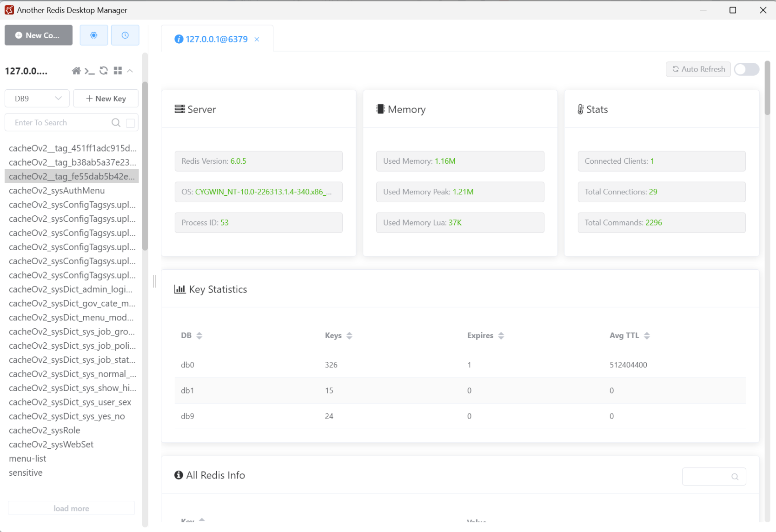Click the Process ID: 53 field

click(259, 223)
